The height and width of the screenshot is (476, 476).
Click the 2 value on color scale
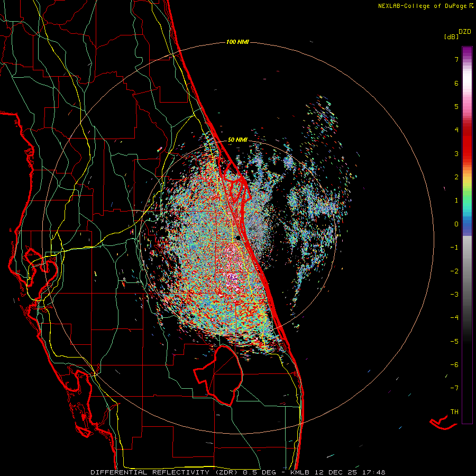coord(456,177)
